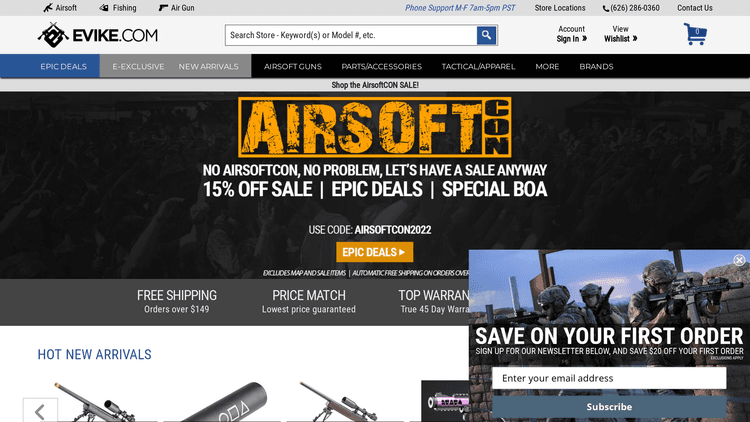Click the blue search magnifier button
The width and height of the screenshot is (750, 422).
(486, 35)
